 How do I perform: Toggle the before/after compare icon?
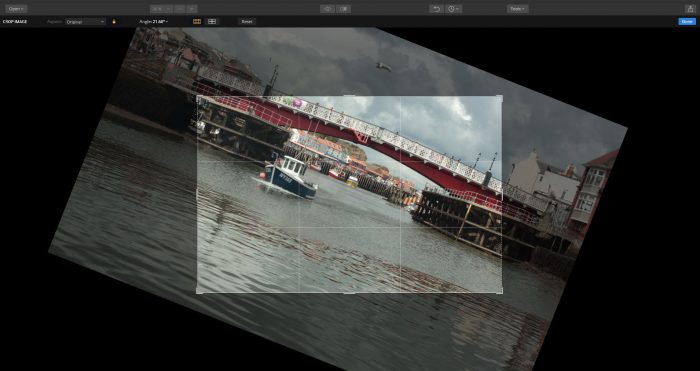click(343, 9)
